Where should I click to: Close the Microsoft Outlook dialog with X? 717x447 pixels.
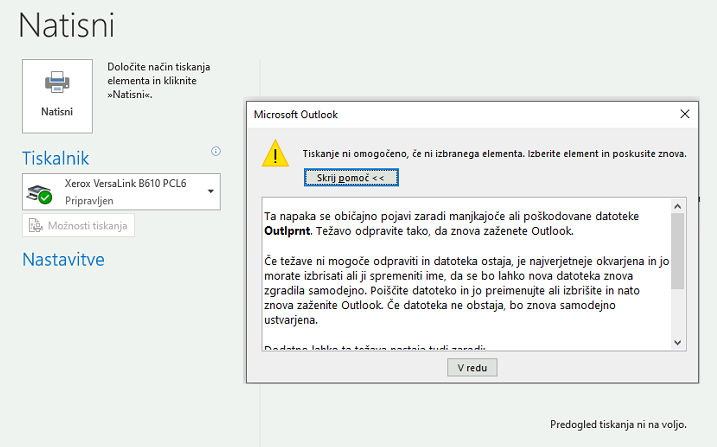point(685,114)
